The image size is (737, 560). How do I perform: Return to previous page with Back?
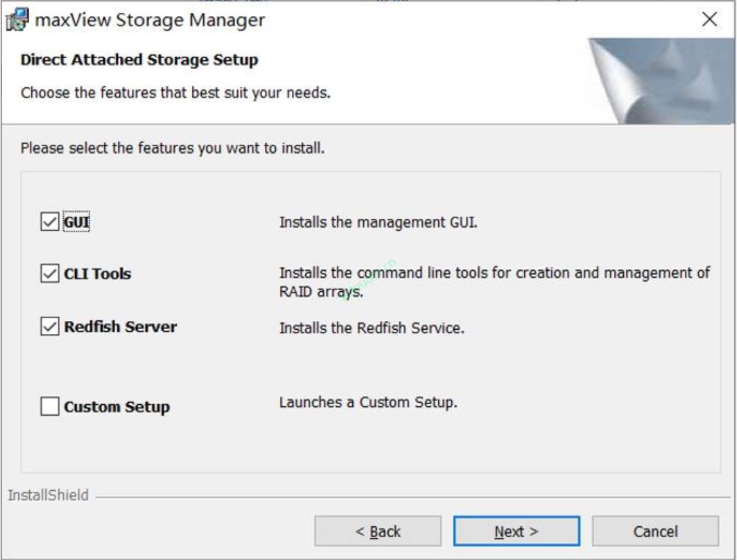coord(378,532)
